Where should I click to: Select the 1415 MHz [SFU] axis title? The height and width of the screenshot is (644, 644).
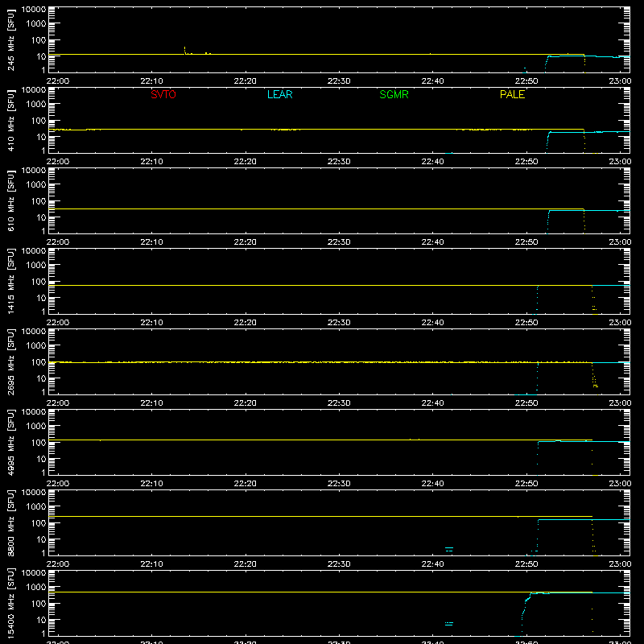click(11, 281)
